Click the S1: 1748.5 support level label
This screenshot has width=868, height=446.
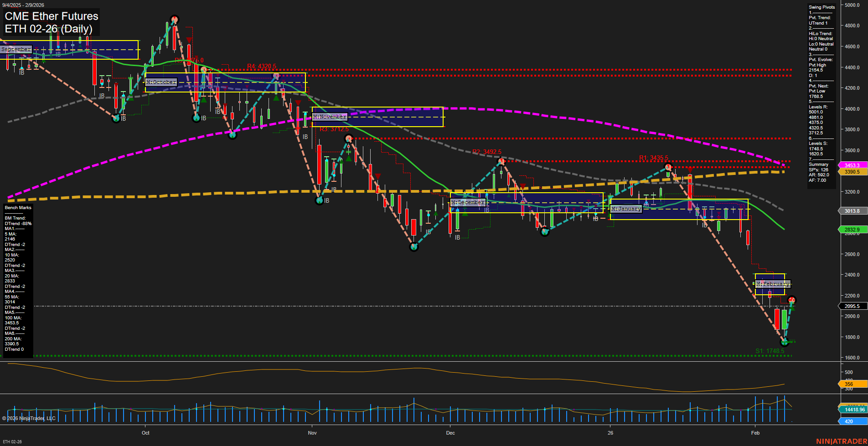click(x=770, y=351)
